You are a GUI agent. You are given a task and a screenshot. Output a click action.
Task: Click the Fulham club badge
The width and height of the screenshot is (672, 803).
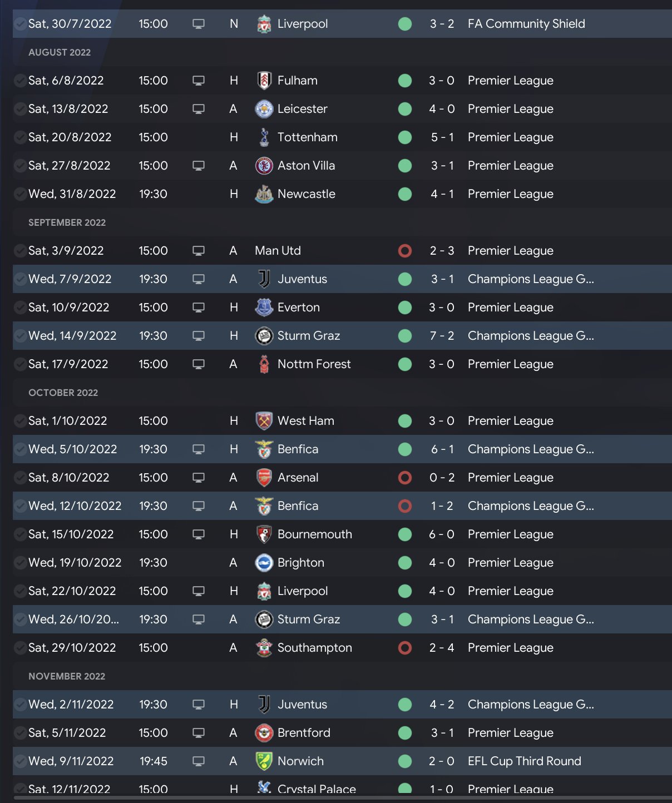(x=264, y=81)
